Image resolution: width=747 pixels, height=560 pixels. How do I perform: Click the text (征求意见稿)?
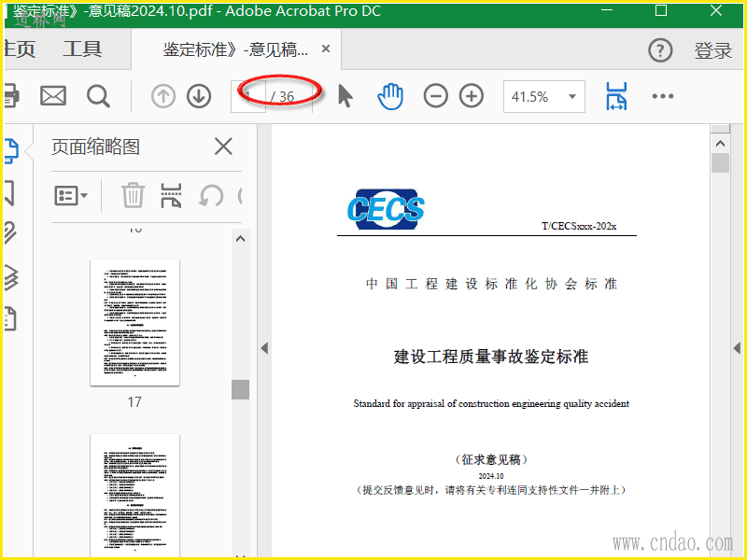click(x=491, y=459)
